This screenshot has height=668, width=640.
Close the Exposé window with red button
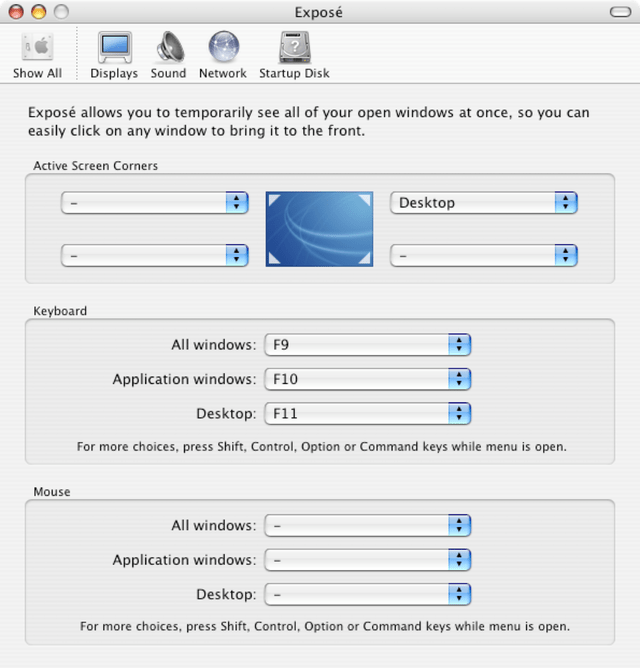pyautogui.click(x=16, y=12)
